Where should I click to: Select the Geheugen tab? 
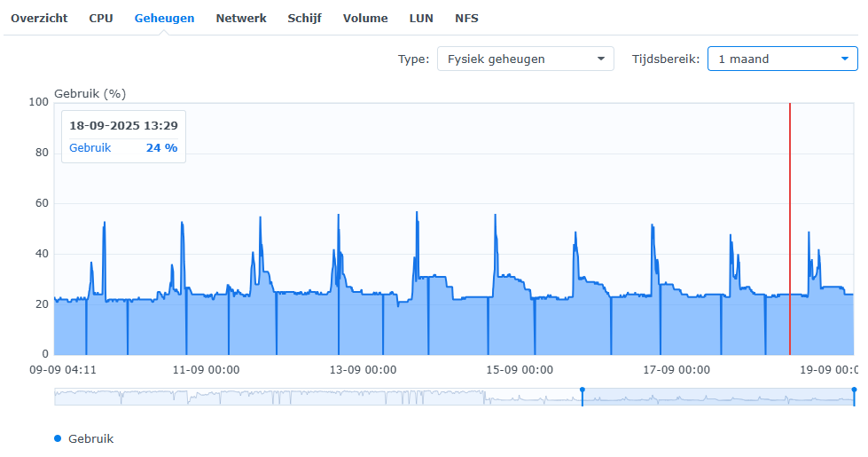click(x=164, y=19)
